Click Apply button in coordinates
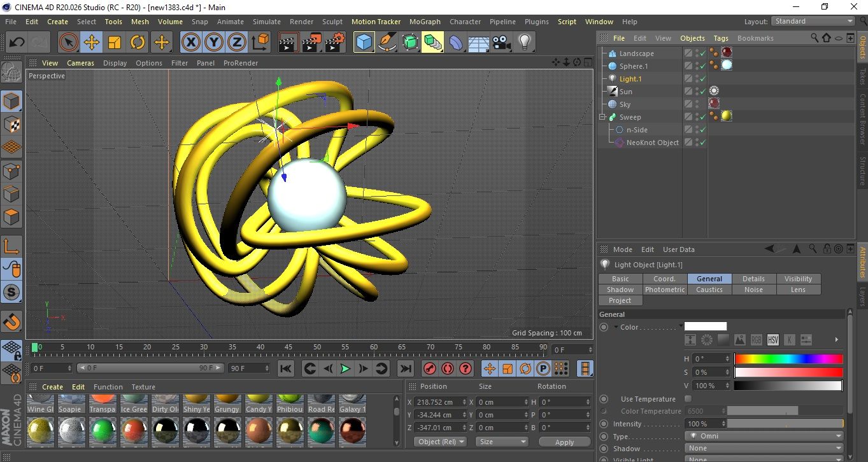Screen dimensions: 868x462 [564, 442]
